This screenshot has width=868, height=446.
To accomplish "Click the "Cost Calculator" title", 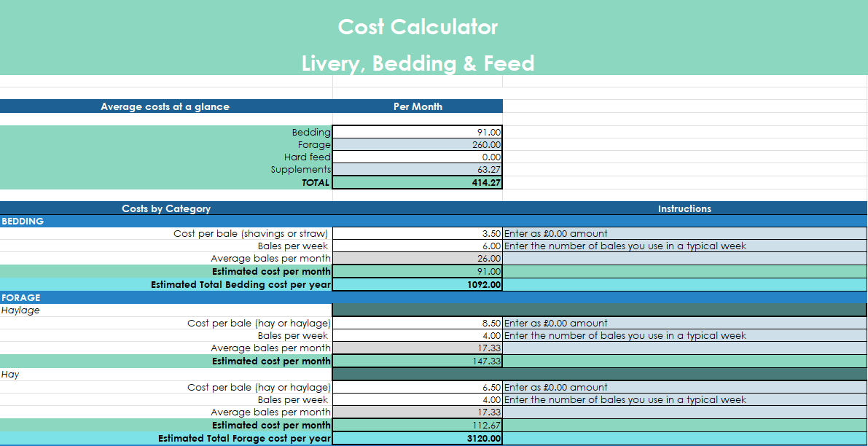I will point(418,26).
